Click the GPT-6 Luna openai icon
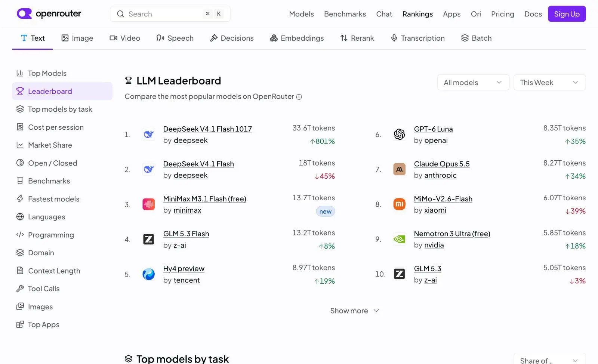The image size is (598, 364). (x=400, y=134)
